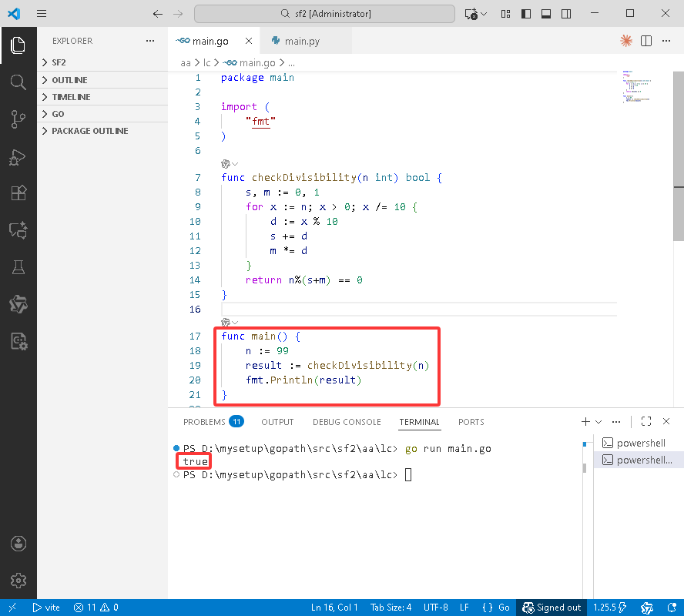Open the Explorer view in activity bar
The height and width of the screenshot is (616, 684).
(x=18, y=45)
